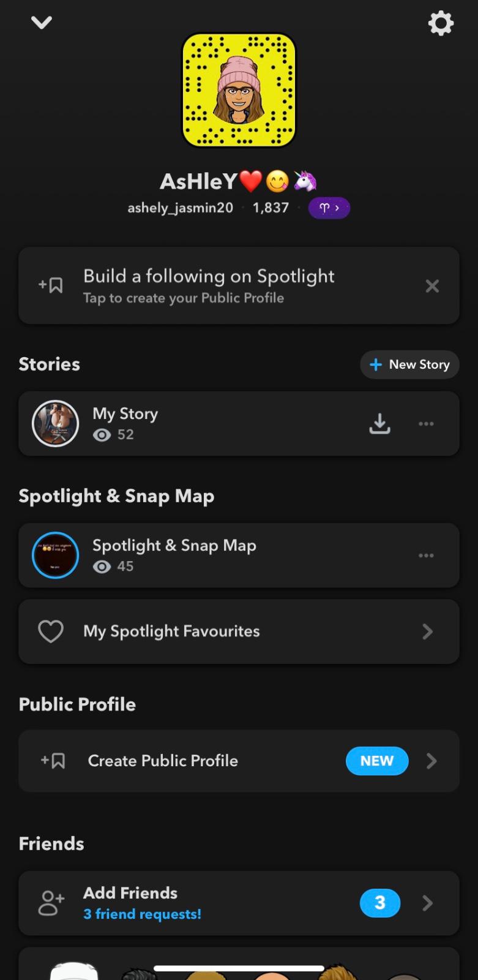Open settings via the gear icon
Screen dimensions: 478x980
(440, 23)
